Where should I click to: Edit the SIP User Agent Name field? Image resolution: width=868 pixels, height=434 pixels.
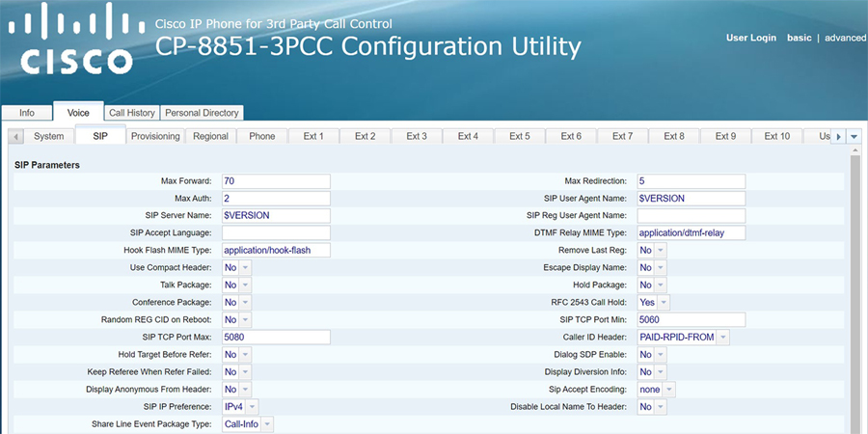(x=691, y=198)
